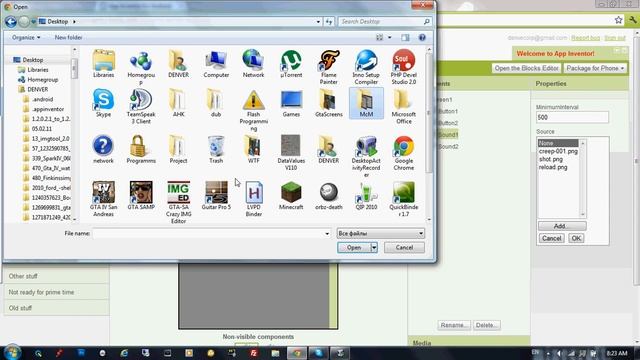
Task: Select the Programms padlock folder
Action: [x=141, y=149]
